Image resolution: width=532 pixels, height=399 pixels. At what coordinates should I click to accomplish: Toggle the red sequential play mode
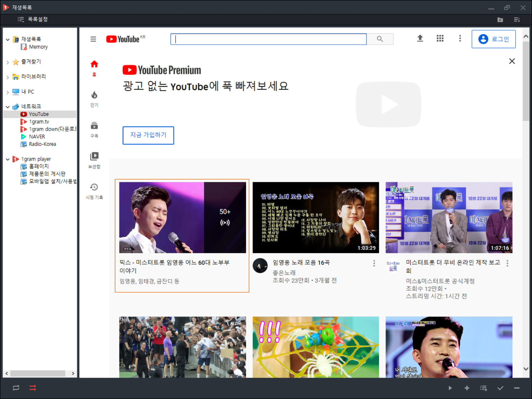[33, 388]
